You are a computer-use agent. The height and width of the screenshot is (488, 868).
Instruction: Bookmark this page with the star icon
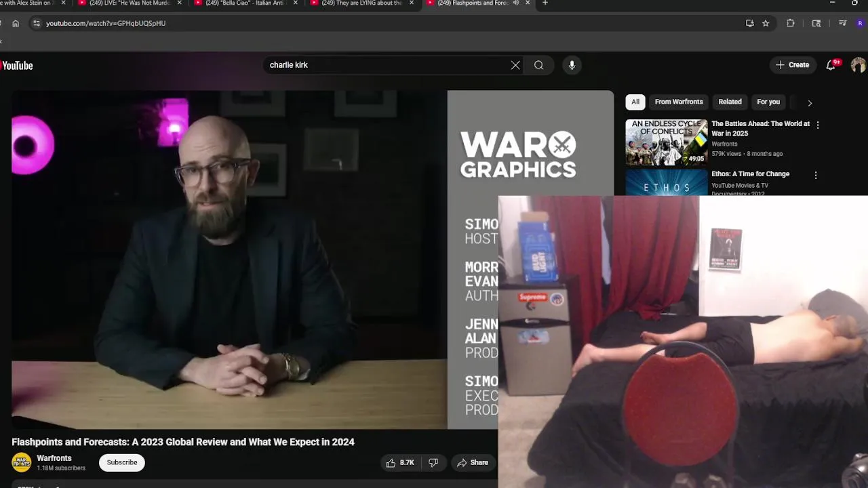(x=766, y=23)
